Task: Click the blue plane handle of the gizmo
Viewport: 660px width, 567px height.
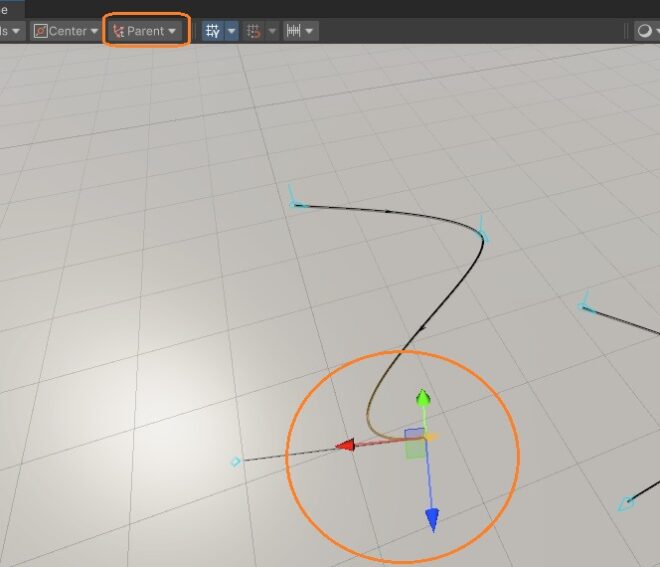Action: (x=414, y=434)
